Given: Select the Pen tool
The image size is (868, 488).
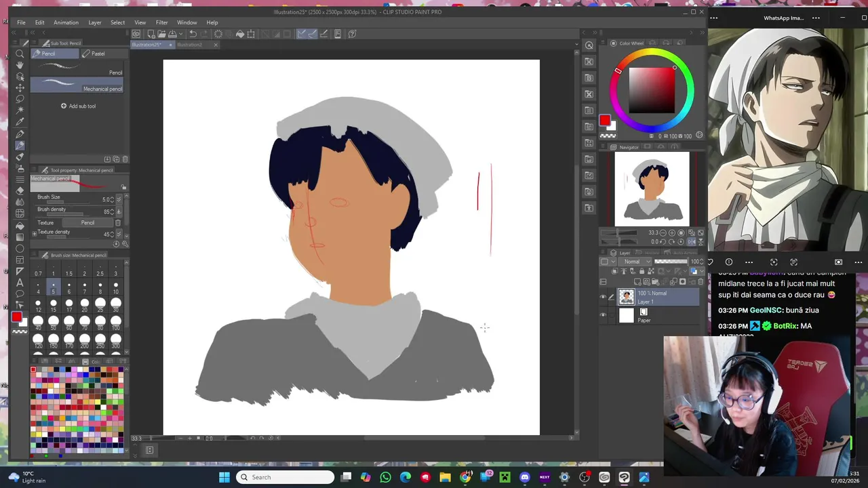Looking at the screenshot, I should pyautogui.click(x=20, y=134).
